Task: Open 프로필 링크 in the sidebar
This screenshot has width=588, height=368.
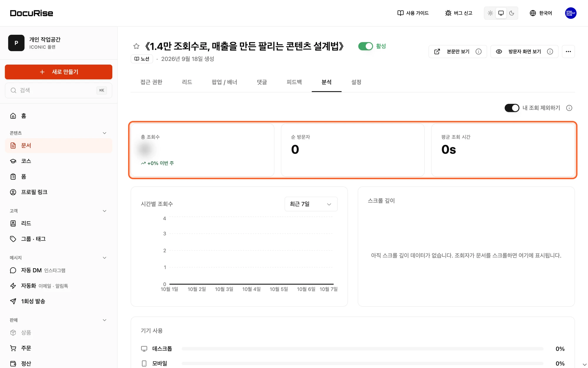Action: point(59,192)
